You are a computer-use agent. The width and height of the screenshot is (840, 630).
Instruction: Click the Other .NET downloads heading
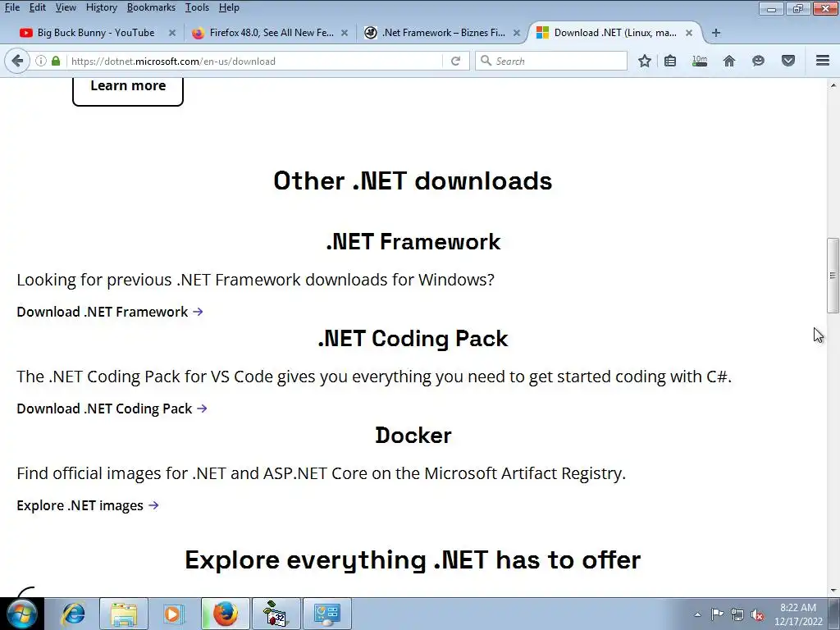413,181
